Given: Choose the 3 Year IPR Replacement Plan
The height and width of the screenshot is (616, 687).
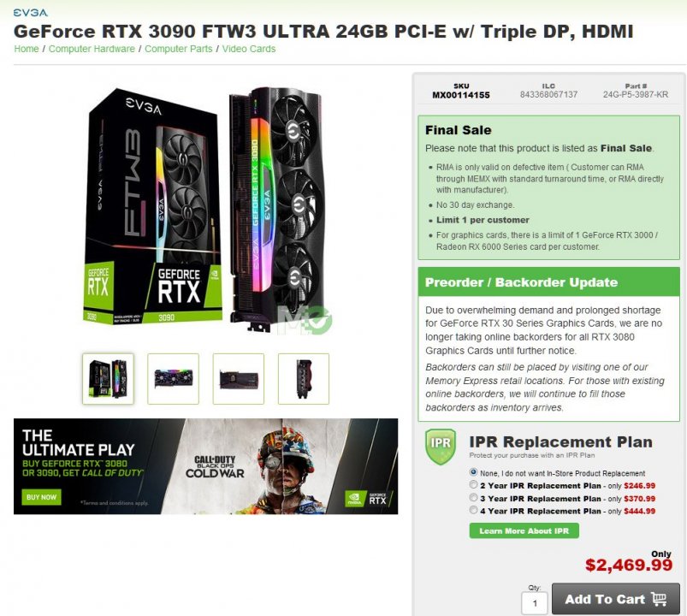Looking at the screenshot, I should pos(473,497).
